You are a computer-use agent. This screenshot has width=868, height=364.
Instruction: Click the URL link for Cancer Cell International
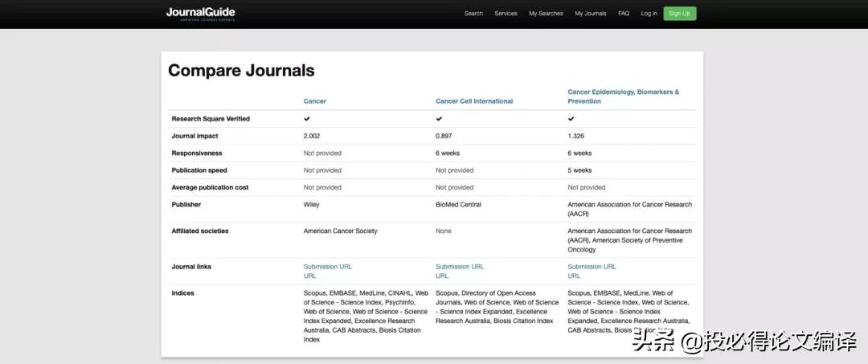pyautogui.click(x=442, y=276)
